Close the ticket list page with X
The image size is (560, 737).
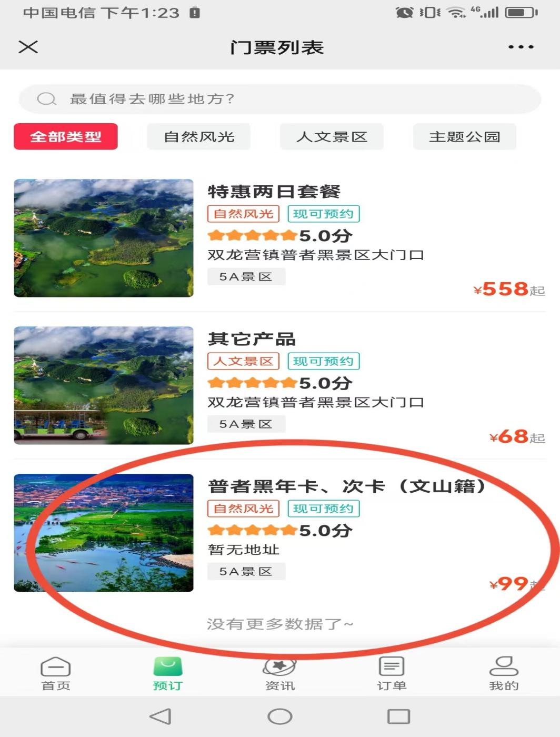pos(28,47)
